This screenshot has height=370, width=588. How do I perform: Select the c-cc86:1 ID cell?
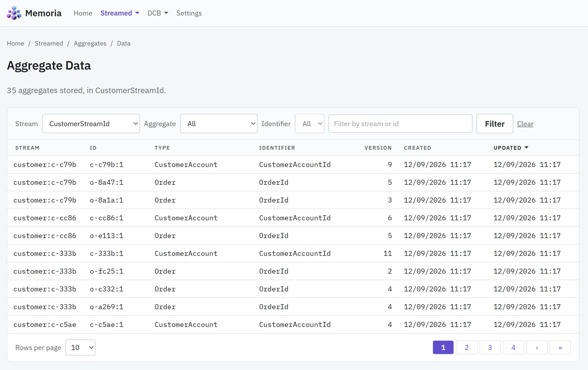click(106, 218)
